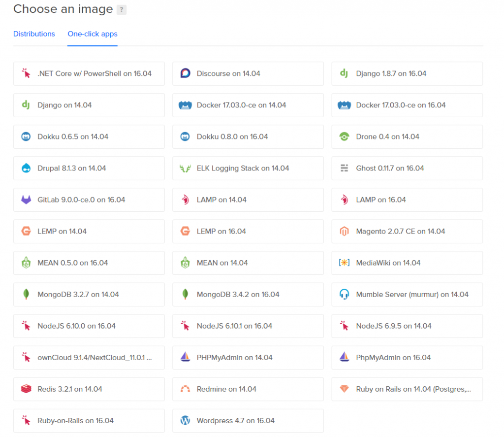
Task: Choose Wordpress 4.7 on 16.04
Action: pos(248,421)
